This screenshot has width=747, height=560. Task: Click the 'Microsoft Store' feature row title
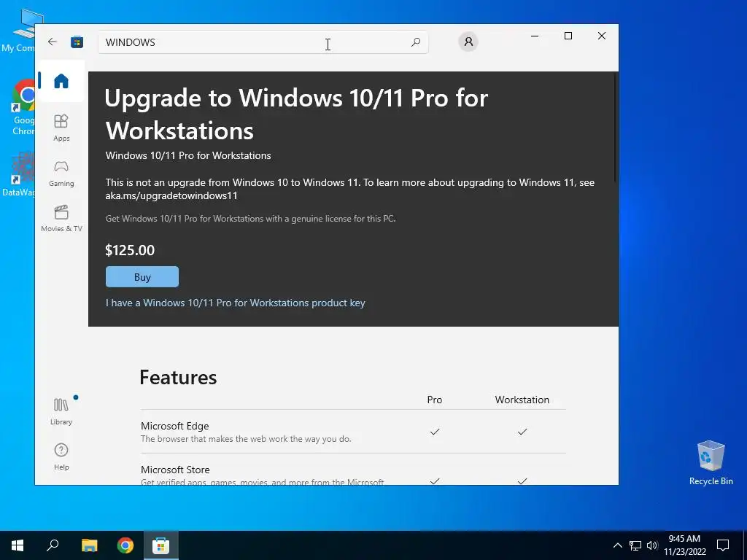point(175,470)
